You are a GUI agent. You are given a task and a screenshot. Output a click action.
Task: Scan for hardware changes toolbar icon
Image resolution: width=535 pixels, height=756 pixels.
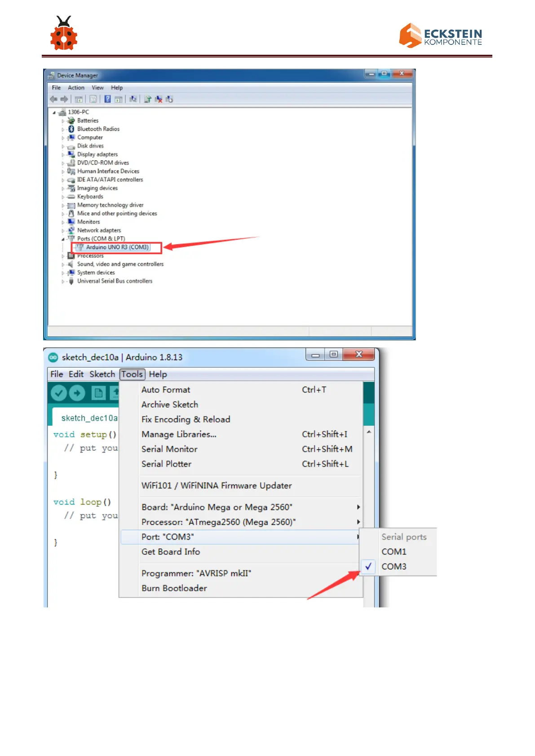coord(133,99)
